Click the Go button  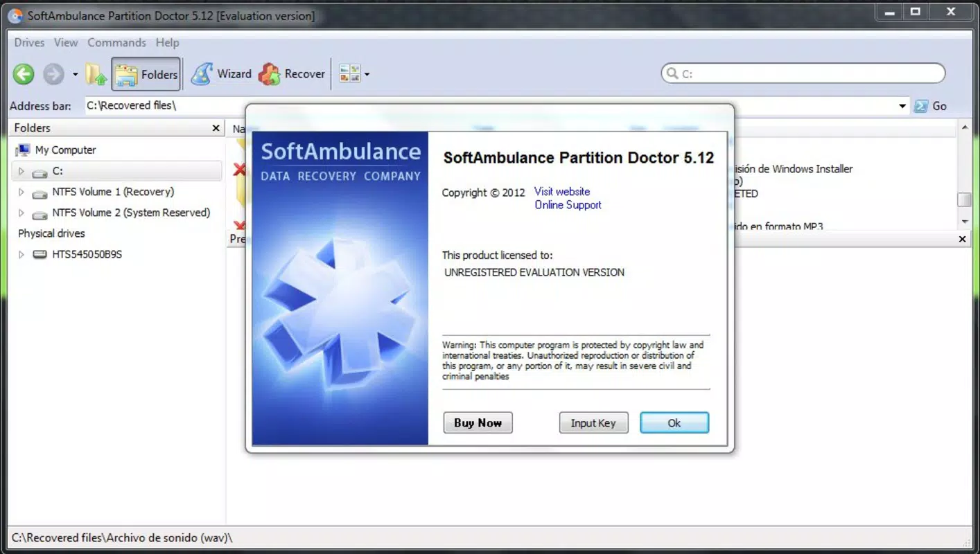[x=930, y=106]
